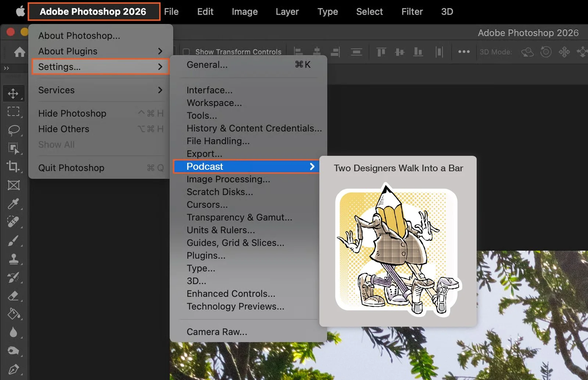Screen dimensions: 588x380
Task: Open Adobe Photoshop 2026 menu
Action: pos(94,11)
